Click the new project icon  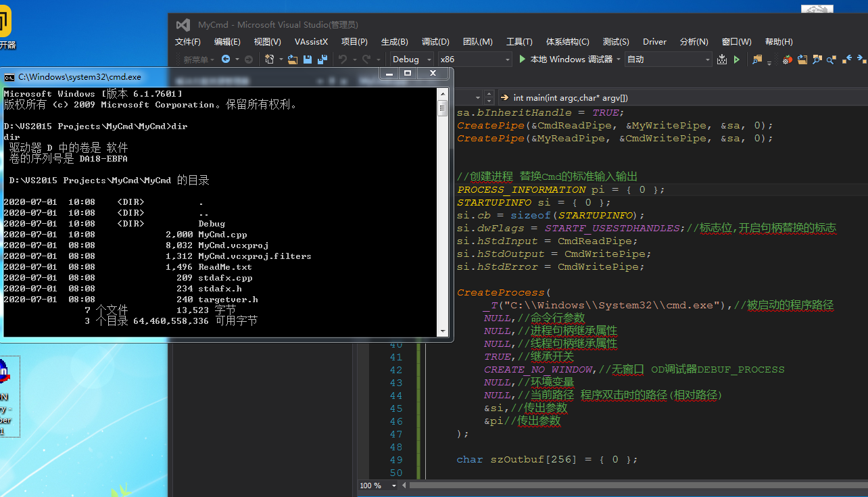pyautogui.click(x=270, y=60)
